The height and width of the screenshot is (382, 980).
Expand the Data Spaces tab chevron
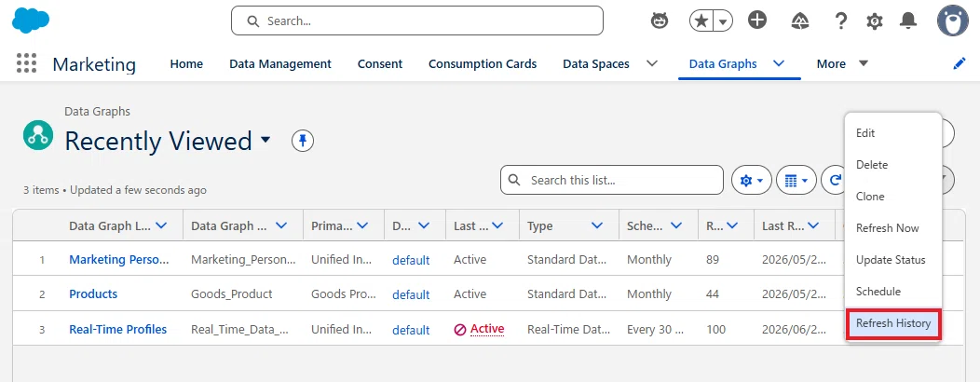click(x=652, y=63)
